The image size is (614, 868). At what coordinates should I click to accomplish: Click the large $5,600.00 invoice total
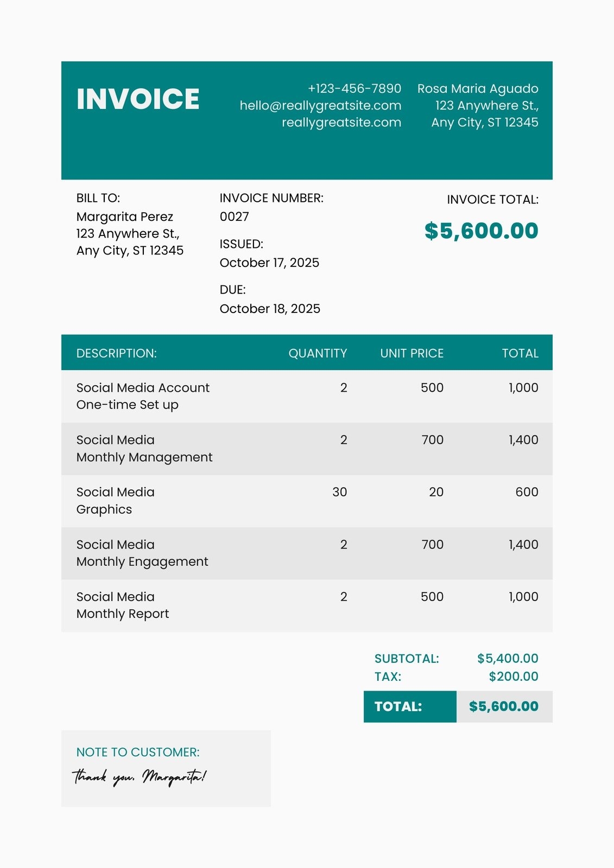click(x=481, y=231)
